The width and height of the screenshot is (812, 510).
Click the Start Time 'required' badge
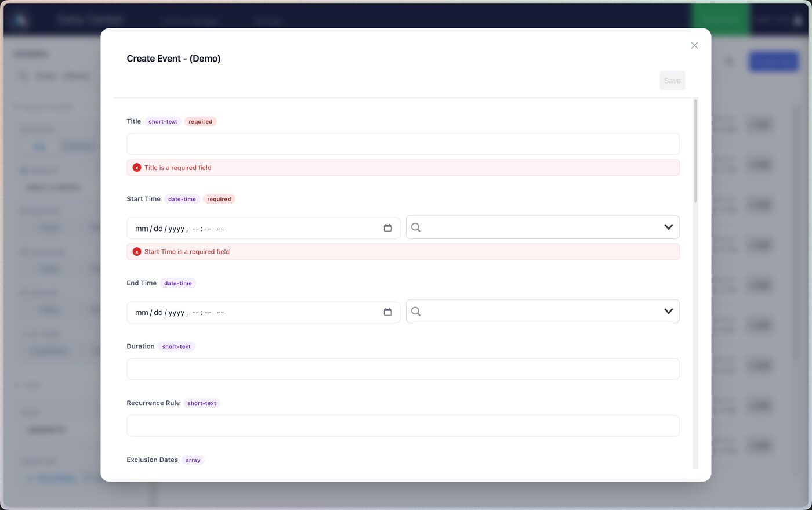coord(219,199)
